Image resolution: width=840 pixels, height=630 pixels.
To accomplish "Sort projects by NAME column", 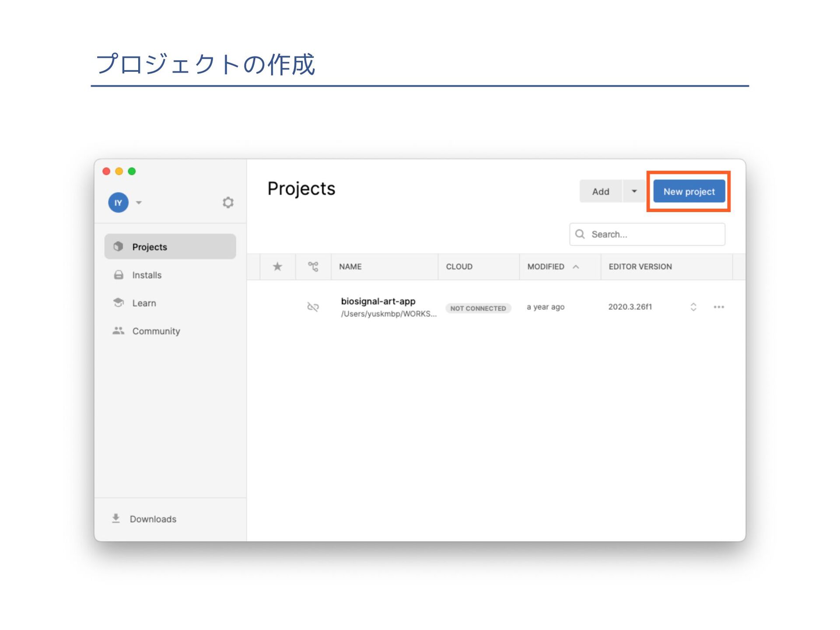I will click(350, 266).
